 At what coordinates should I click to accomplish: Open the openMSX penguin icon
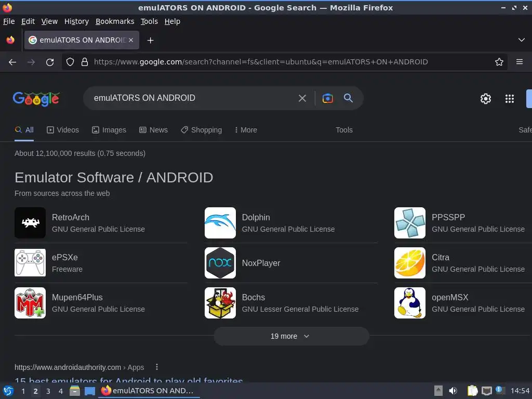point(410,303)
